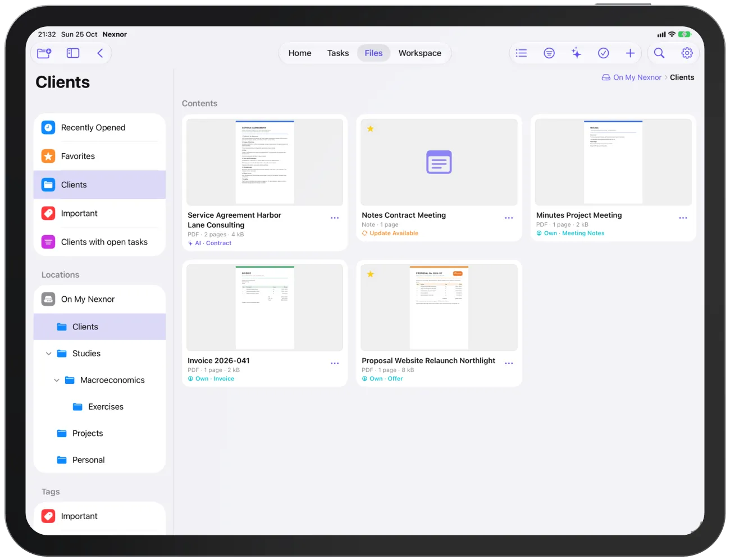The width and height of the screenshot is (730, 560).
Task: Switch to the Workspace tab
Action: (420, 53)
